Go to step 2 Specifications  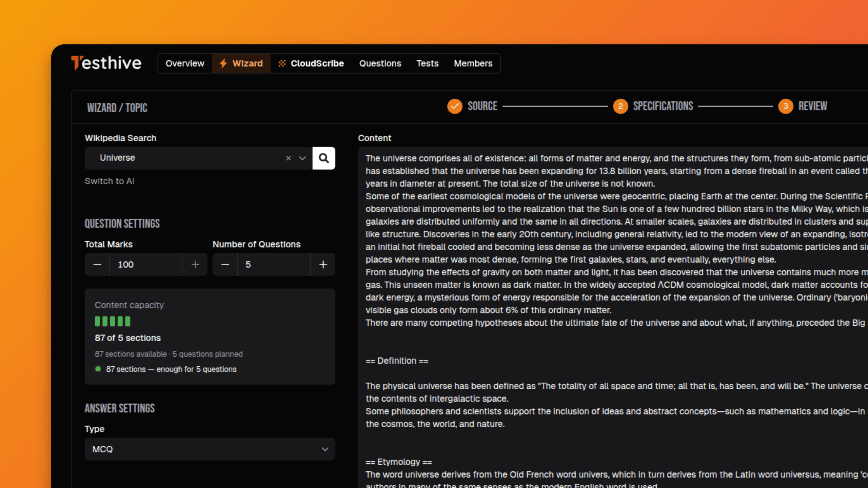(x=620, y=106)
